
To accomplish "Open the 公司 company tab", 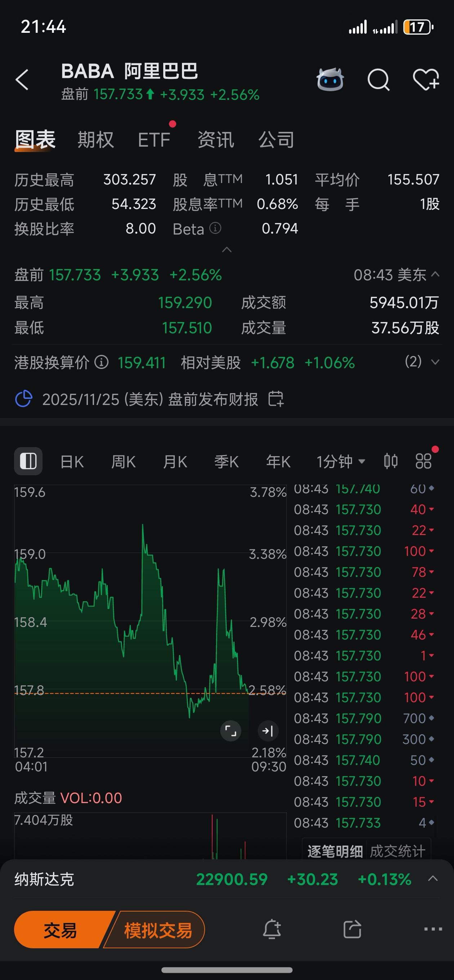I will pos(276,140).
